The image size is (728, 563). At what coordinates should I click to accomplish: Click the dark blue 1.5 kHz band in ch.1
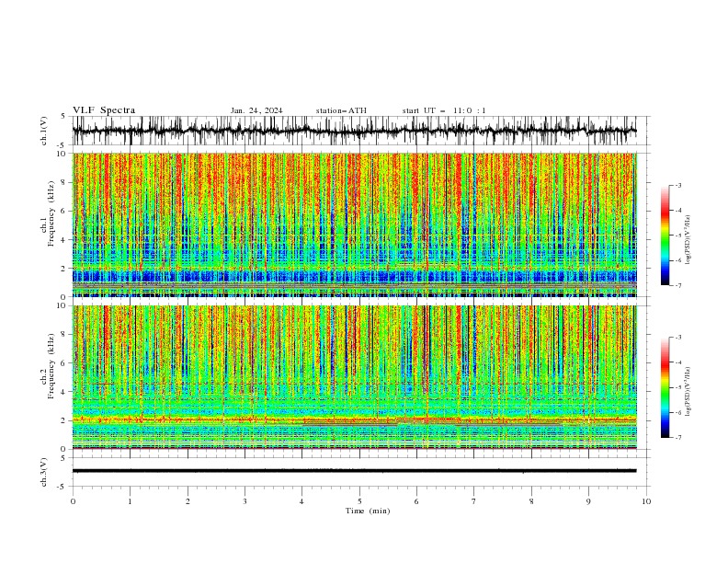click(354, 276)
